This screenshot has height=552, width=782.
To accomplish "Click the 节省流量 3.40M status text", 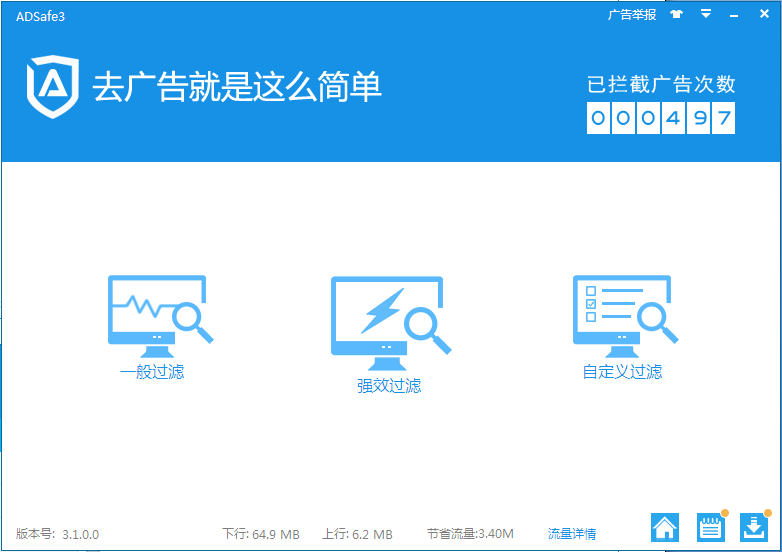I will (x=470, y=534).
